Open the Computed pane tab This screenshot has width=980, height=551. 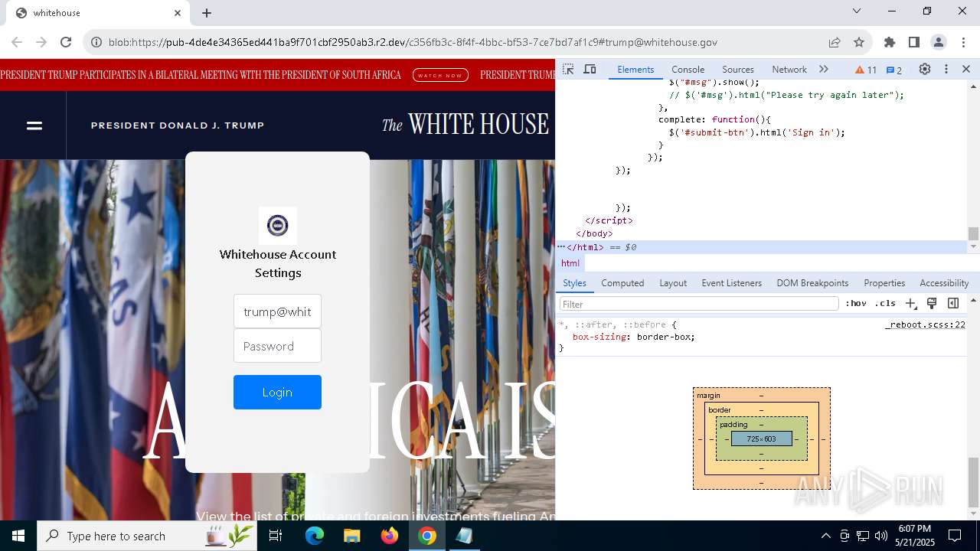coord(622,282)
